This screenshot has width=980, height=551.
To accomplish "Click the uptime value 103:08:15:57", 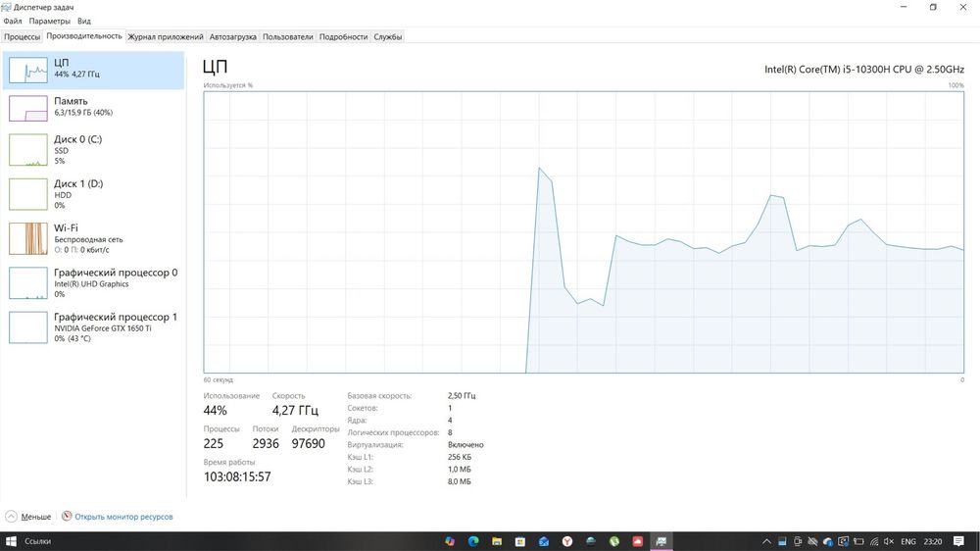I will (237, 476).
